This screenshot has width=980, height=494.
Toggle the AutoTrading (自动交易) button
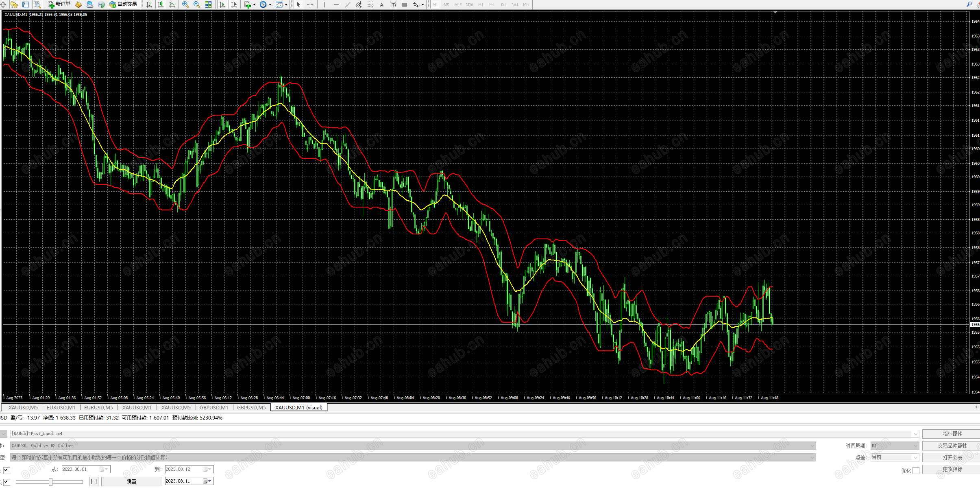(x=123, y=4)
